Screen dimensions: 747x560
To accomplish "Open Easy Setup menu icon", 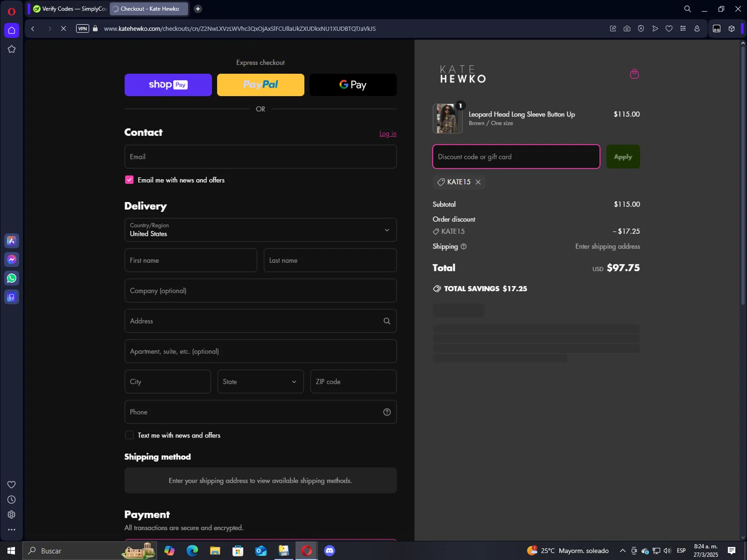I will click(683, 29).
